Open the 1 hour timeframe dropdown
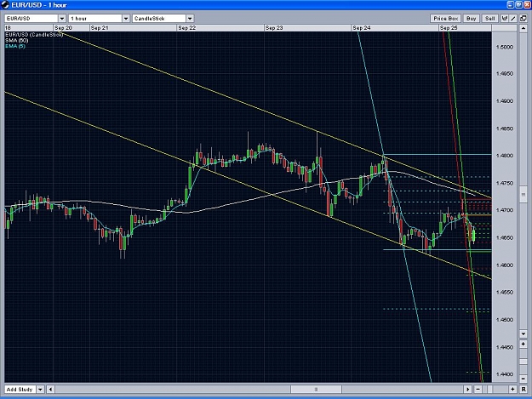Screen dimensions: 532x399 click(x=126, y=19)
